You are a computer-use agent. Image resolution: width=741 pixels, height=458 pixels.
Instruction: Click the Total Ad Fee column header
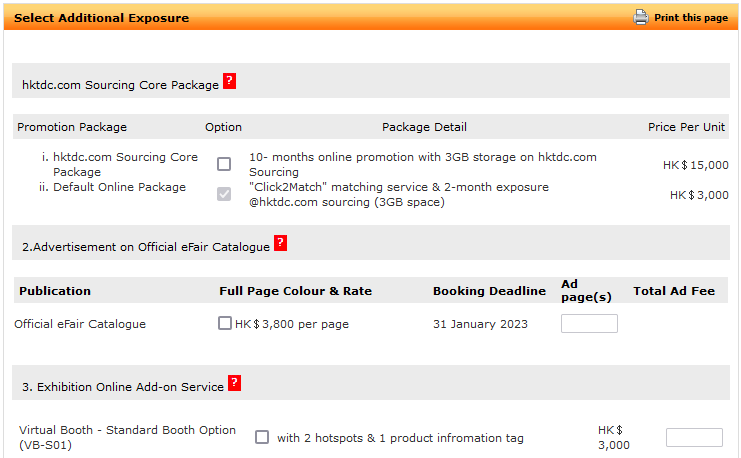tap(674, 291)
